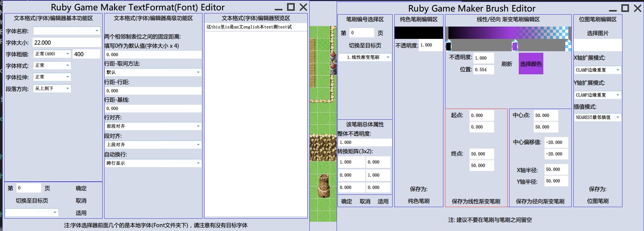The image size is (644, 231).
Task: Maximize the Brush Editor window
Action: pos(625,8)
